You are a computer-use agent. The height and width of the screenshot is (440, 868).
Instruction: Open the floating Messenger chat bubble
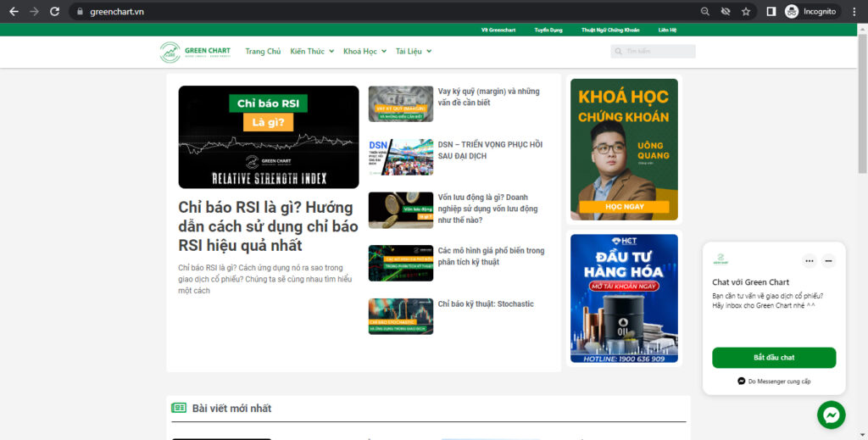pos(831,415)
